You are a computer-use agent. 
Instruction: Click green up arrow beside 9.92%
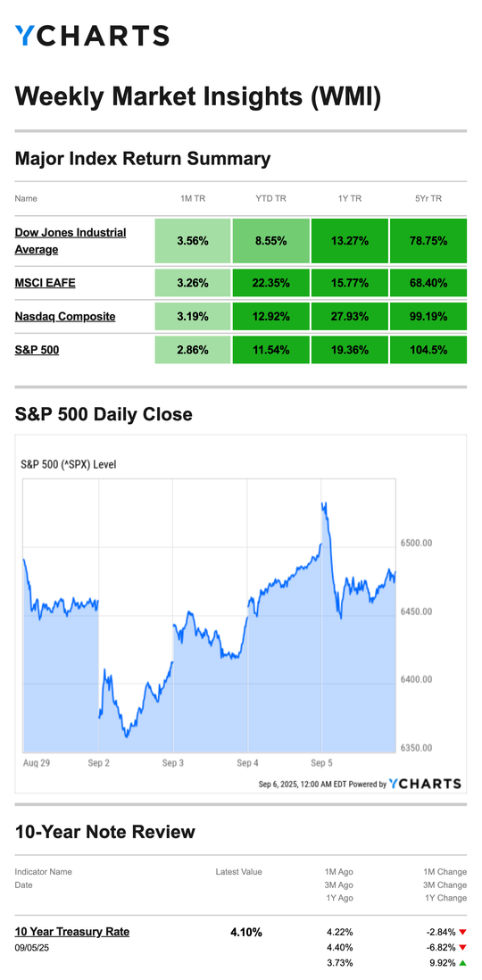pos(462,963)
